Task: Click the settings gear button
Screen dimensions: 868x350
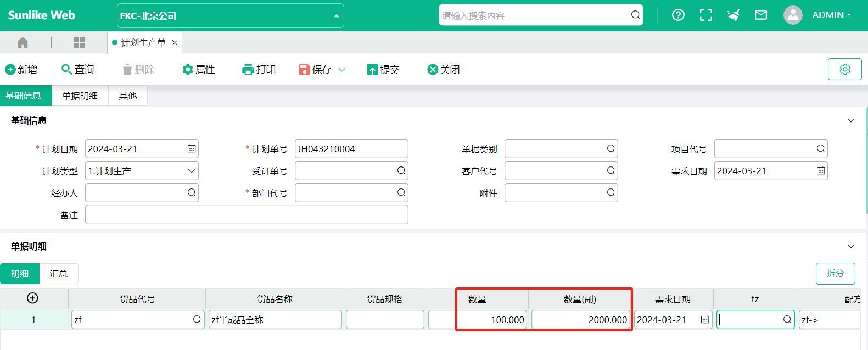Action: (844, 69)
